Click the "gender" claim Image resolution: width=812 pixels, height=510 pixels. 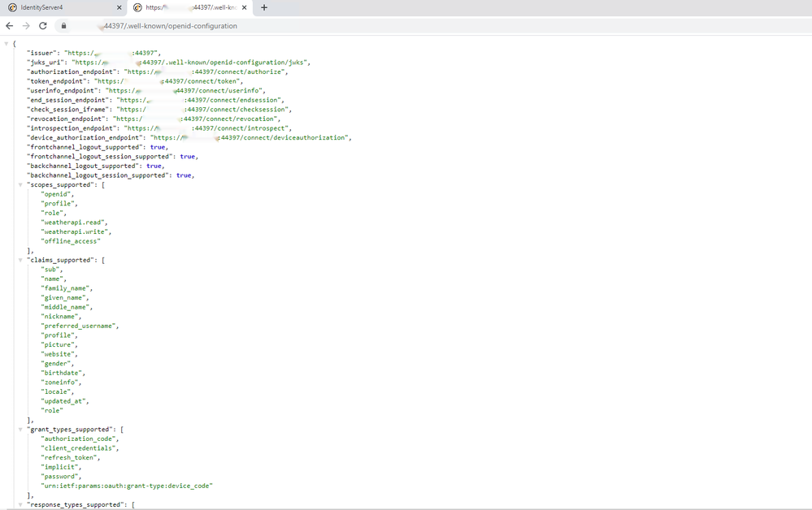(x=56, y=364)
